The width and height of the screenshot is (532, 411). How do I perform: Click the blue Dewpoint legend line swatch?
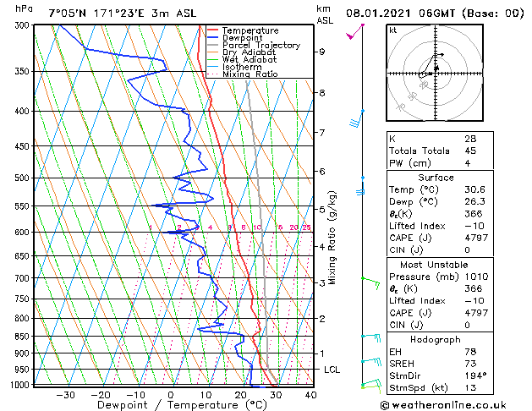click(x=213, y=38)
